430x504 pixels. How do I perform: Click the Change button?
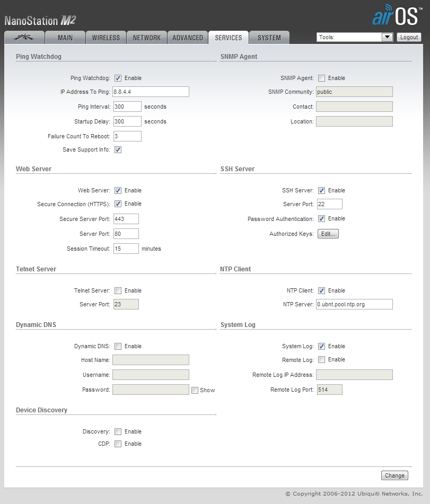(394, 475)
